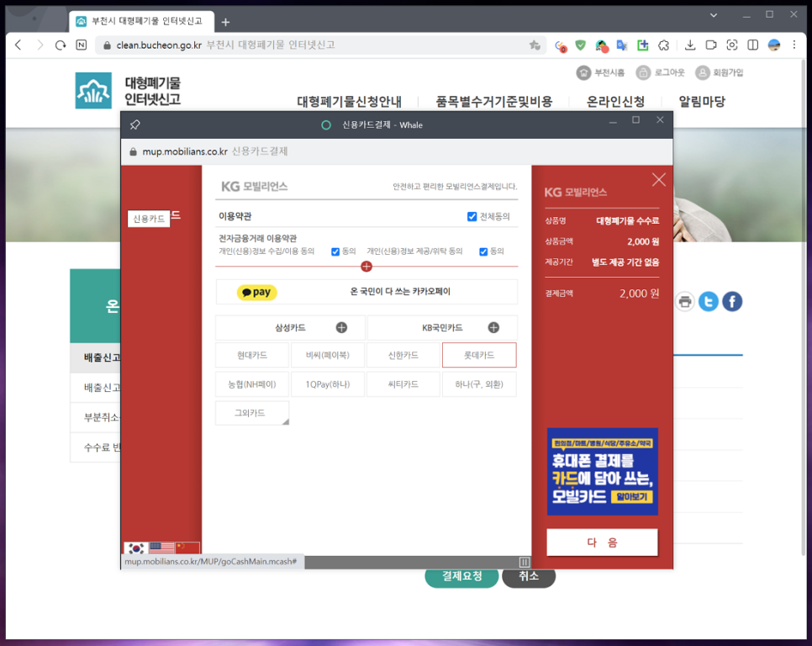Go back with browser back arrow
The height and width of the screenshot is (646, 812).
click(x=18, y=45)
